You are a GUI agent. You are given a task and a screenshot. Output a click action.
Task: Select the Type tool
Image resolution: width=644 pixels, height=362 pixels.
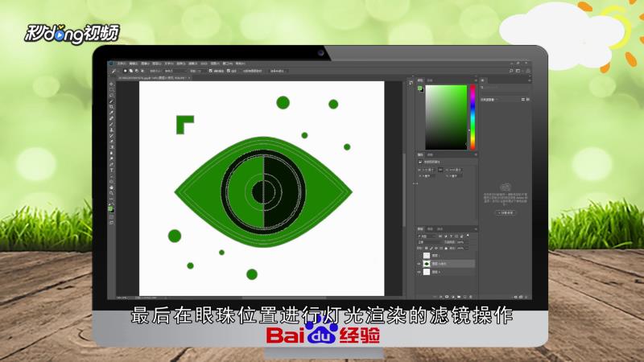tap(111, 170)
